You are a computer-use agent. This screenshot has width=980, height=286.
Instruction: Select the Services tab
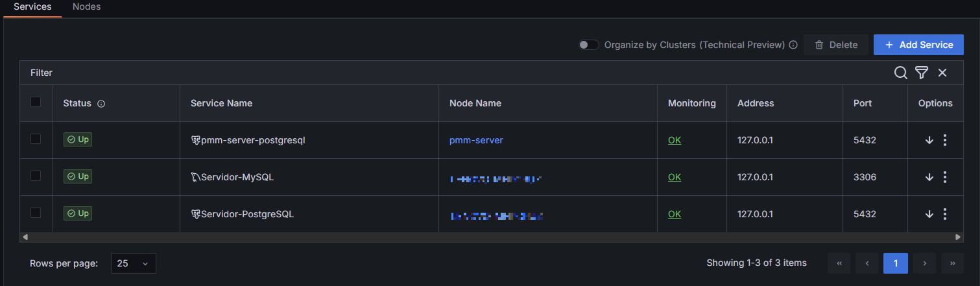(x=32, y=6)
